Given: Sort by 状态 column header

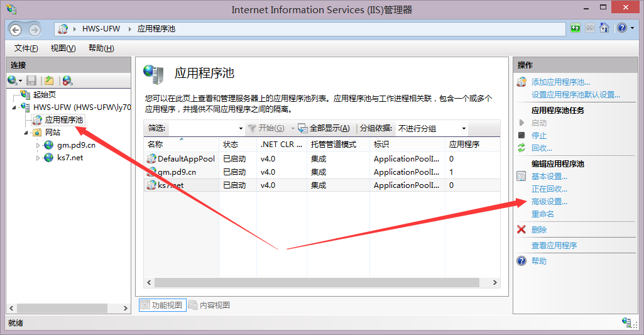Looking at the screenshot, I should pyautogui.click(x=237, y=145).
